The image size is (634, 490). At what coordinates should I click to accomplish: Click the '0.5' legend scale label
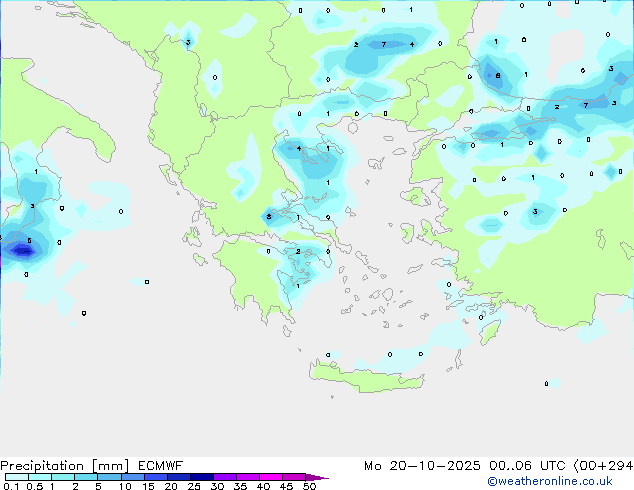(x=35, y=486)
